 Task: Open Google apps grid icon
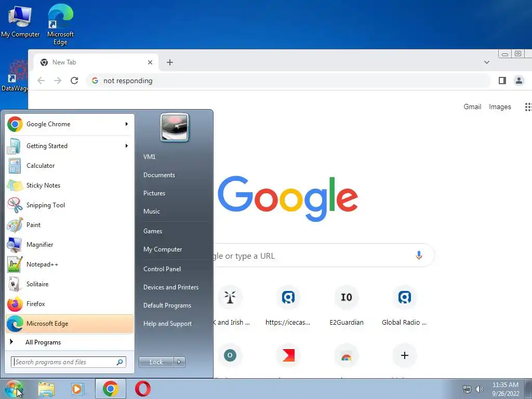point(528,107)
